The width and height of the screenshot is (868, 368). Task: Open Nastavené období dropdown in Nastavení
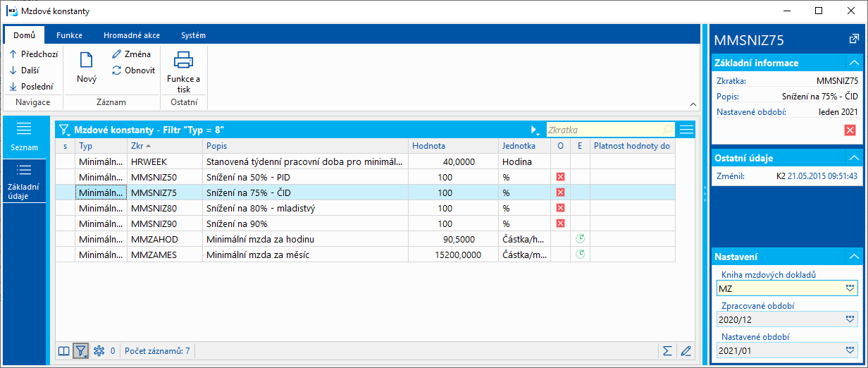pos(850,349)
